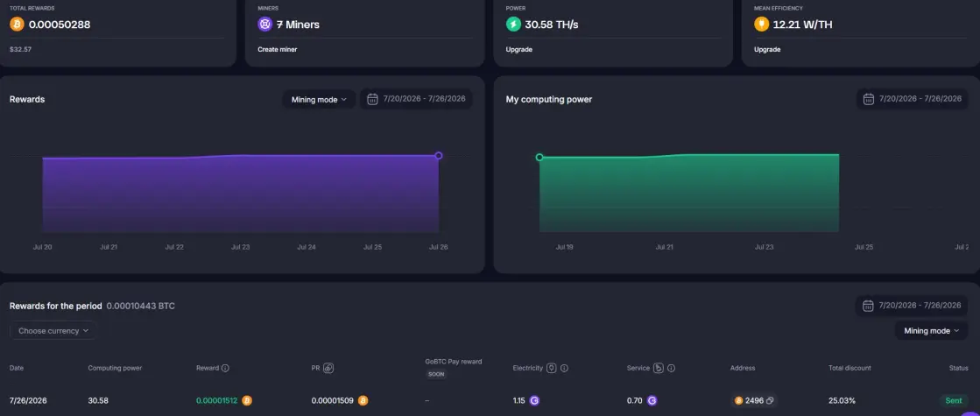Click the info icon next to Reward

[x=226, y=368]
